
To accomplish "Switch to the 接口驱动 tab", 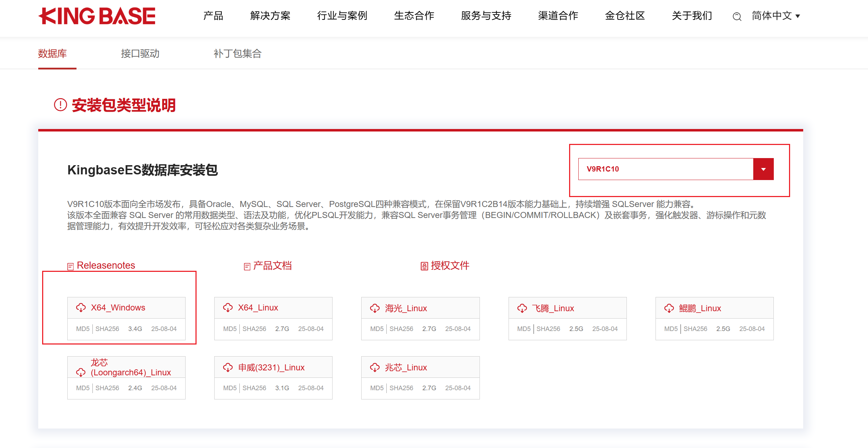I will [x=140, y=54].
